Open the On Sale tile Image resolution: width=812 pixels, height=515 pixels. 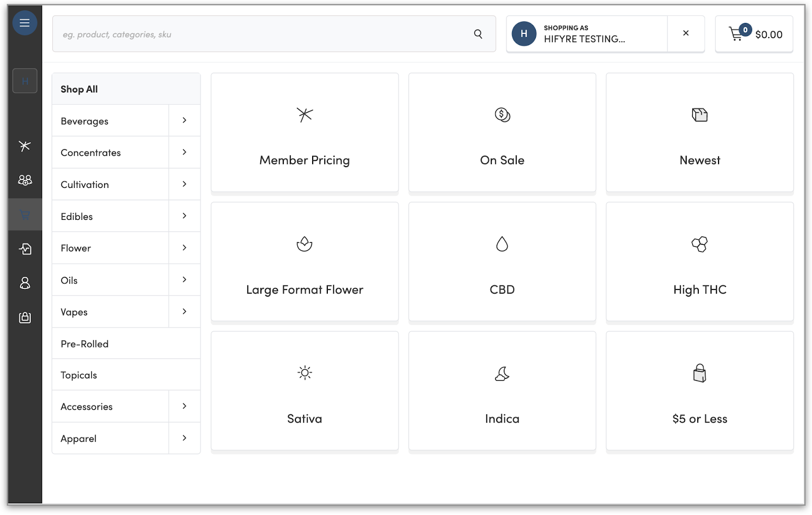pos(502,133)
